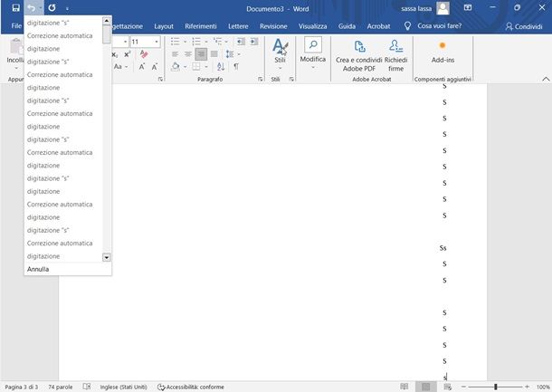Click the Save icon in quick access toolbar
This screenshot has width=552, height=392.
16,8
